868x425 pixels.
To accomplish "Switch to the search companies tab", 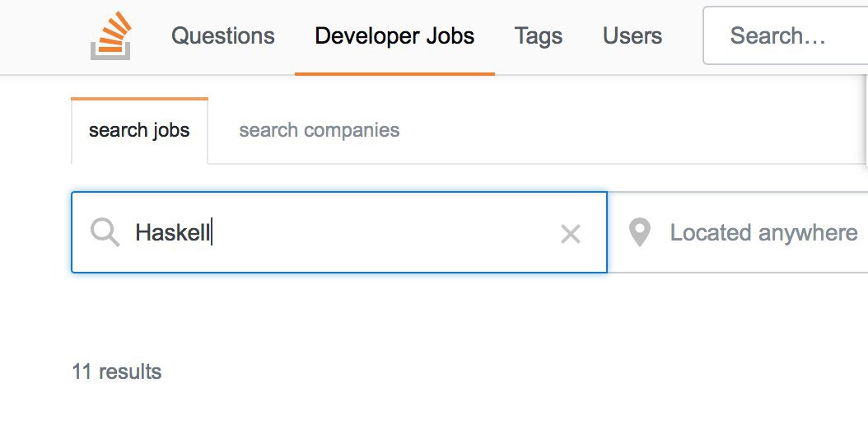I will 320,130.
